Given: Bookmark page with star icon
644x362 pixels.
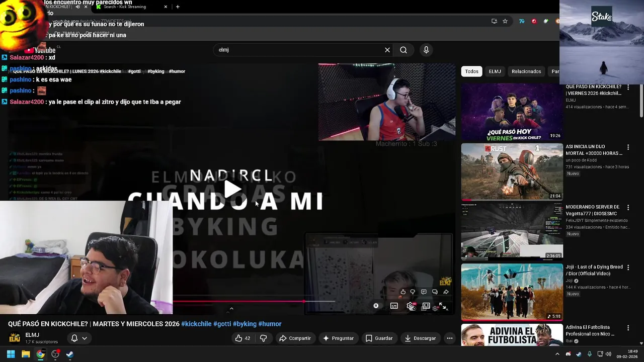Looking at the screenshot, I should (505, 21).
